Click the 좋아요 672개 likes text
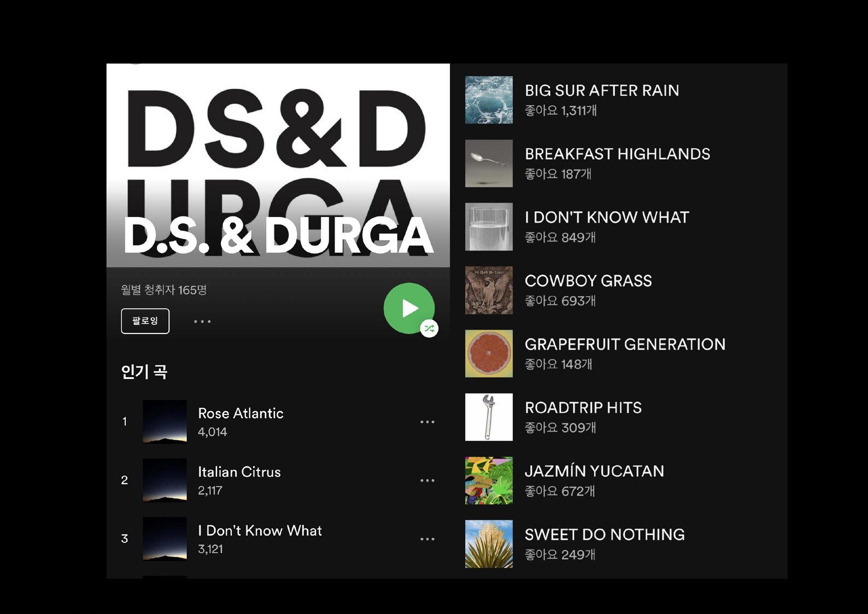This screenshot has height=614, width=868. tap(560, 491)
